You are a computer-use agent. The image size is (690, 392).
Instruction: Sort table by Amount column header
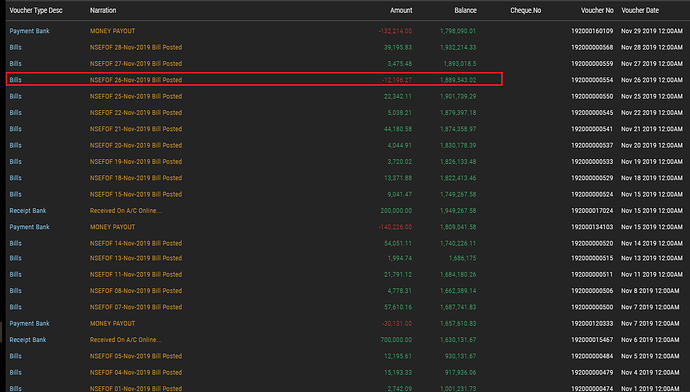pyautogui.click(x=401, y=10)
